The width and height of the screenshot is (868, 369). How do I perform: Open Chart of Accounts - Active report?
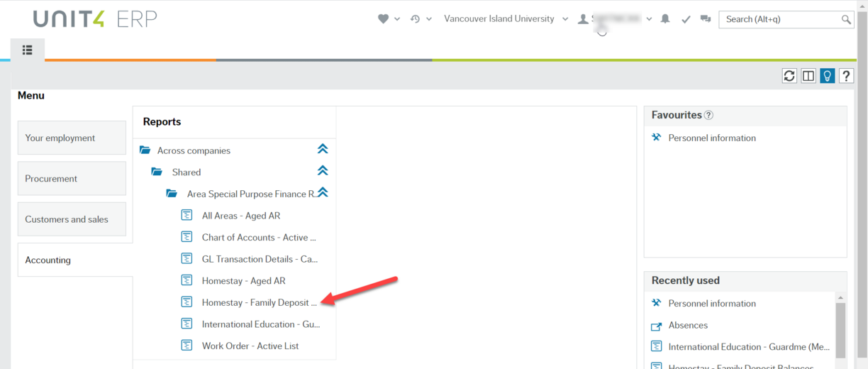pos(259,237)
